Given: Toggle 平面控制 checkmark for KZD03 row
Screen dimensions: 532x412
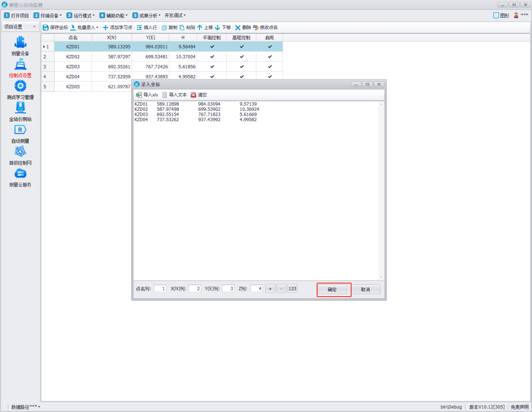Looking at the screenshot, I should tap(212, 67).
